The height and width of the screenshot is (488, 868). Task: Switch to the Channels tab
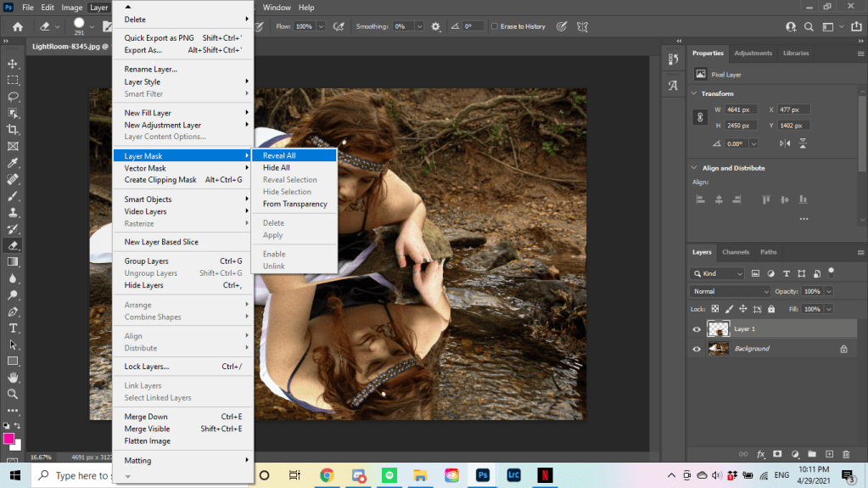pos(735,252)
